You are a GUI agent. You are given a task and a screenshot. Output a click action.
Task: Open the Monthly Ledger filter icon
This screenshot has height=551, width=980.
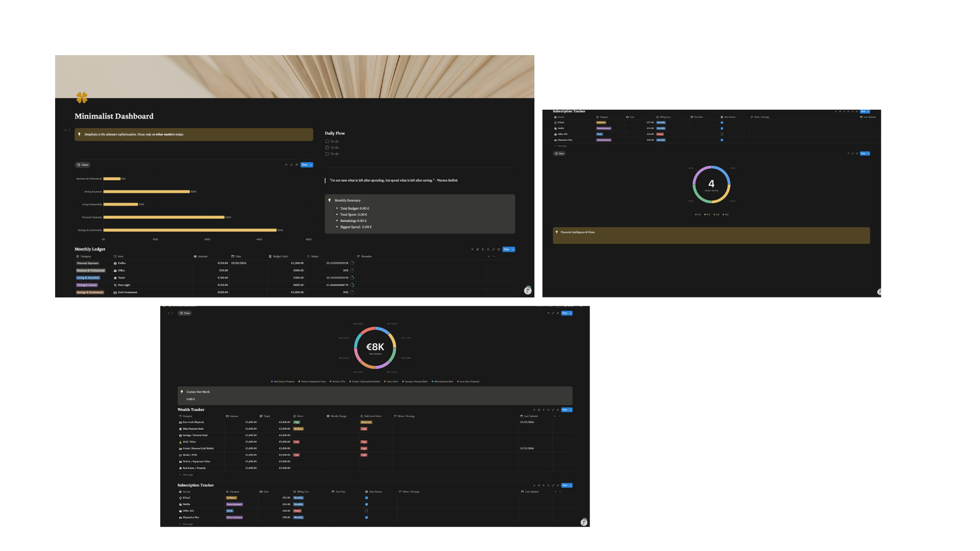coord(472,249)
